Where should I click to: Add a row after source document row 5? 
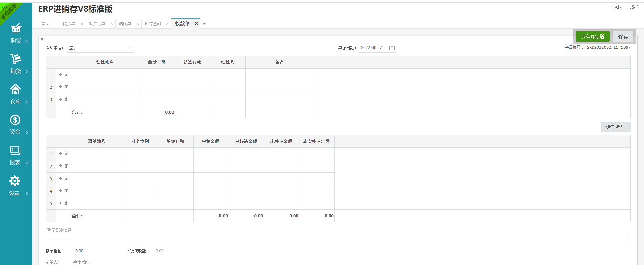click(61, 203)
